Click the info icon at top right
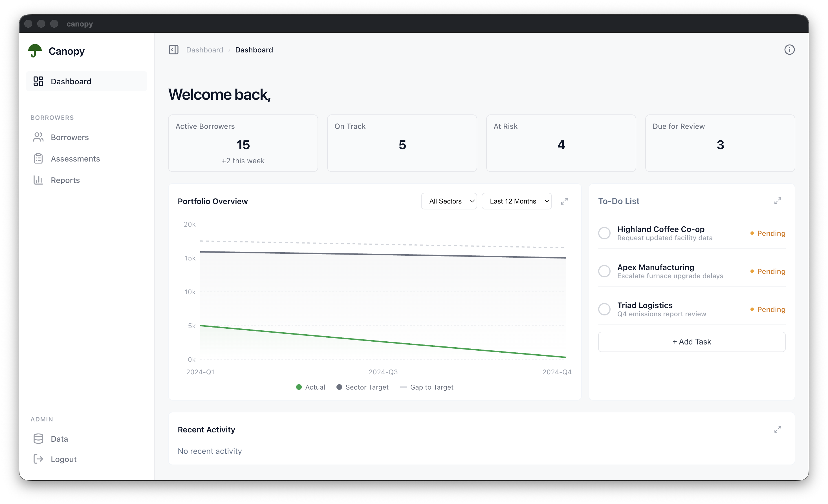 click(789, 50)
